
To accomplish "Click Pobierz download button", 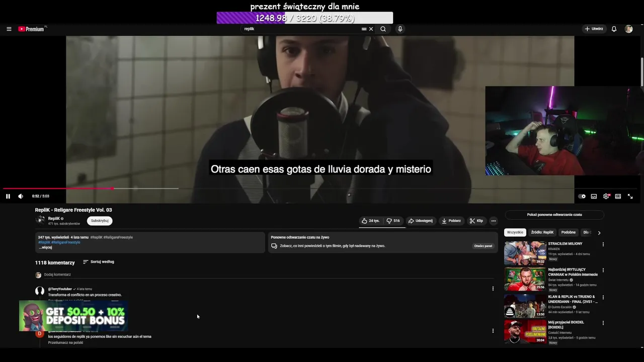I will click(x=451, y=221).
